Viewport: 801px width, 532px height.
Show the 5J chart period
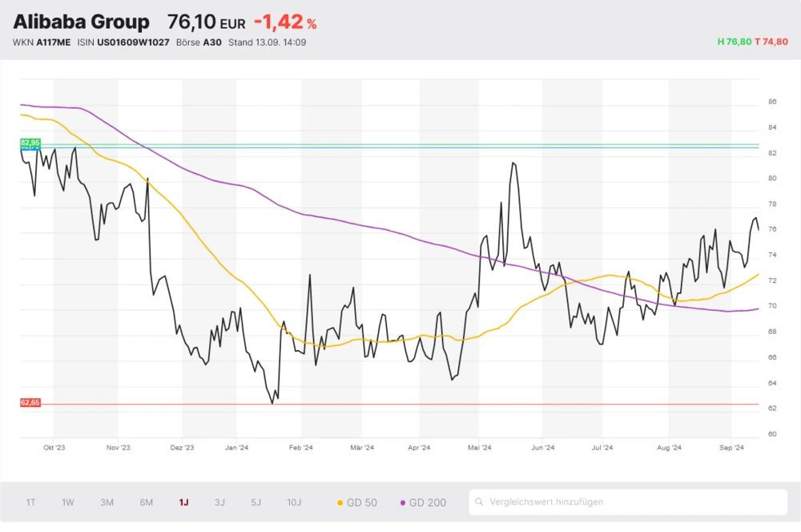pos(256,502)
